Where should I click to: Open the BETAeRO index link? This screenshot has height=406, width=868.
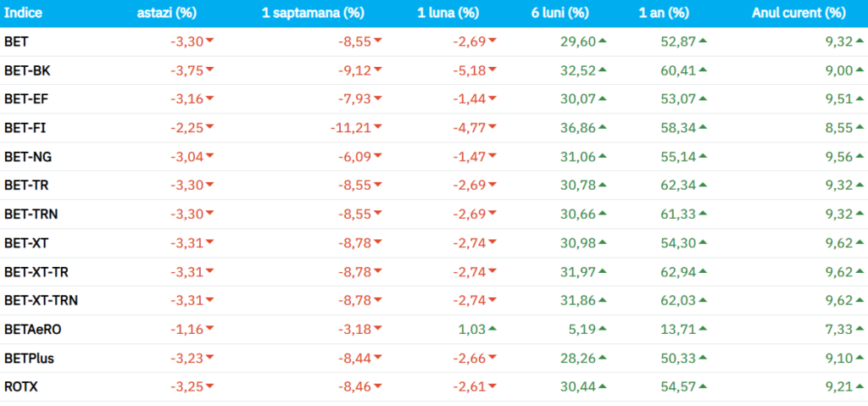click(x=32, y=329)
